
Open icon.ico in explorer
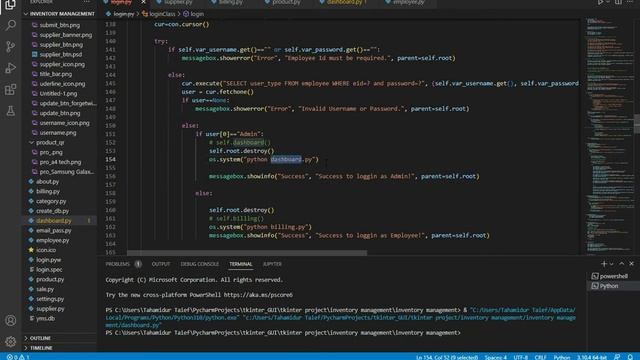[46, 250]
